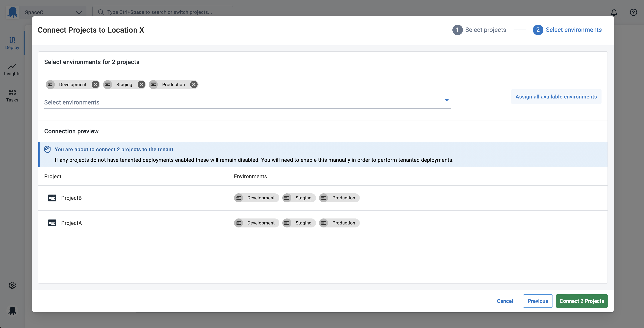Screen dimensions: 644x328
Task: Open the Select environments dropdown arrow
Action: coord(446,100)
